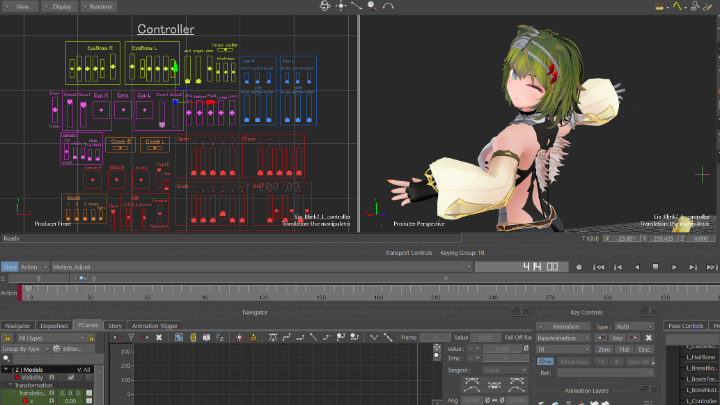Click the Flat button in Key Controls
This screenshot has height=405, width=720.
[x=624, y=349]
